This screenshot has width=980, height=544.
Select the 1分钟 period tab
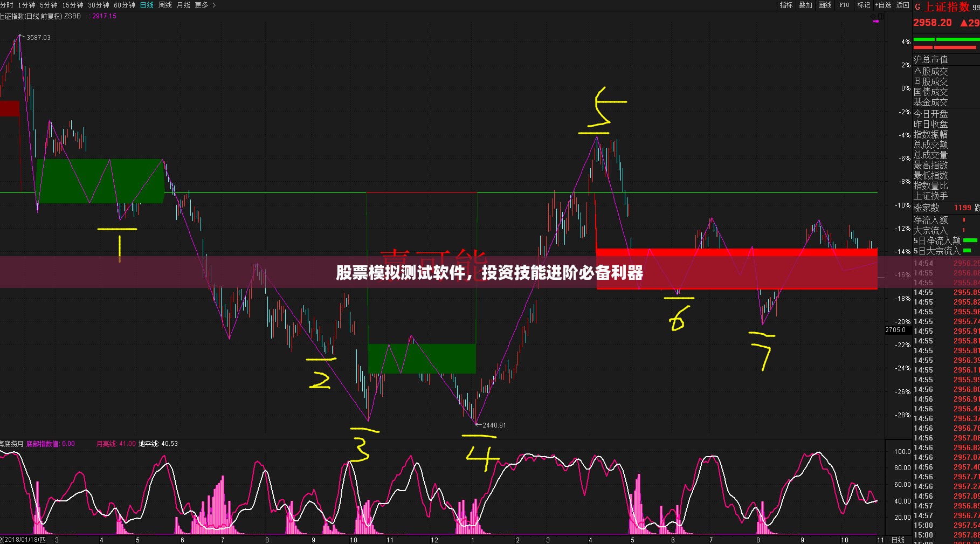(26, 5)
